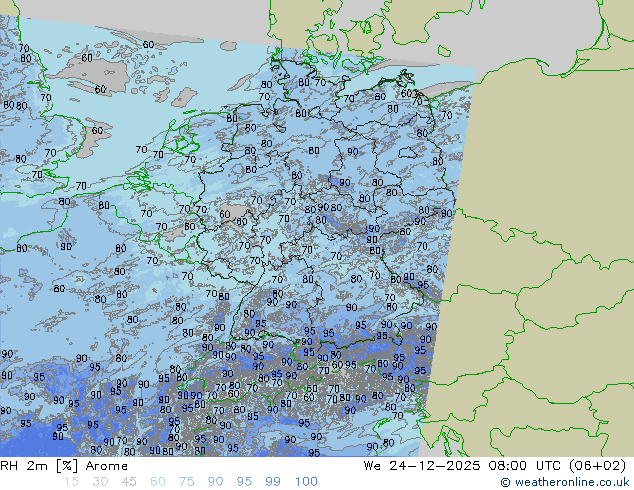Click legend value 100
The width and height of the screenshot is (634, 490).
[x=306, y=482]
